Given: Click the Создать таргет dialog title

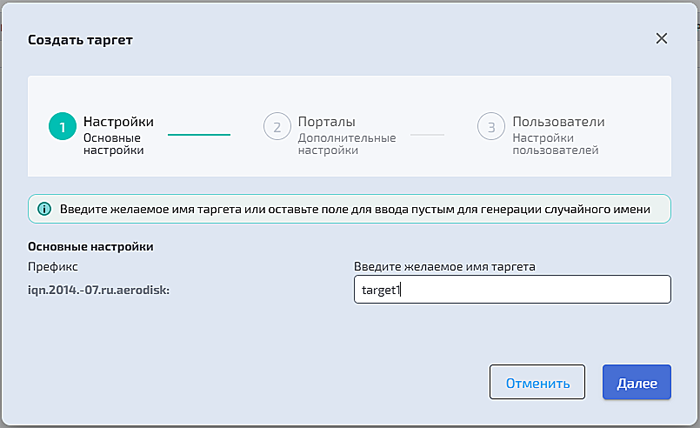Looking at the screenshot, I should [x=80, y=40].
